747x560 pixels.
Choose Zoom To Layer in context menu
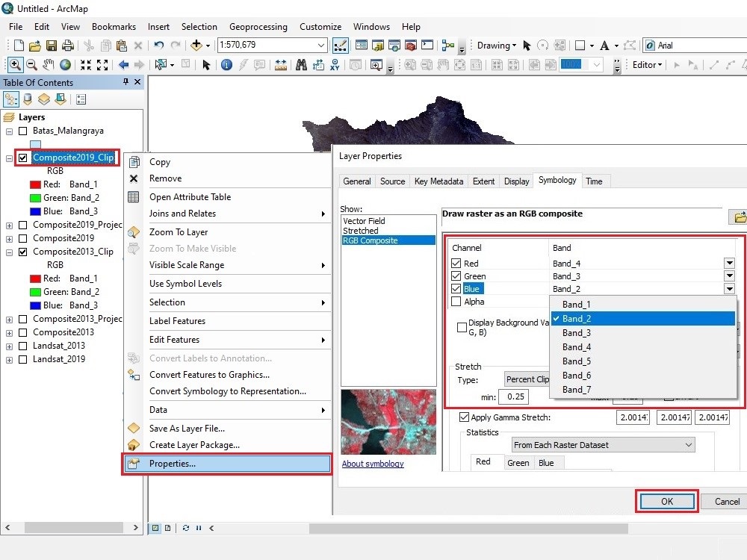coord(179,232)
